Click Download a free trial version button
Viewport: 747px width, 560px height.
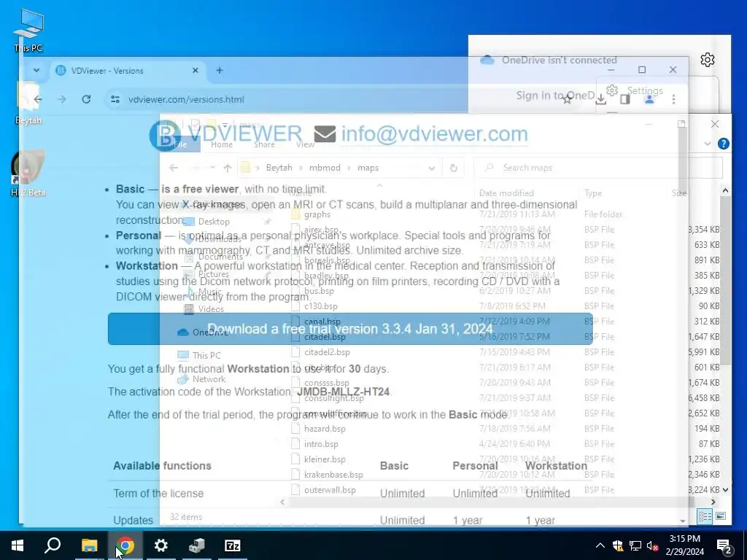(x=350, y=329)
